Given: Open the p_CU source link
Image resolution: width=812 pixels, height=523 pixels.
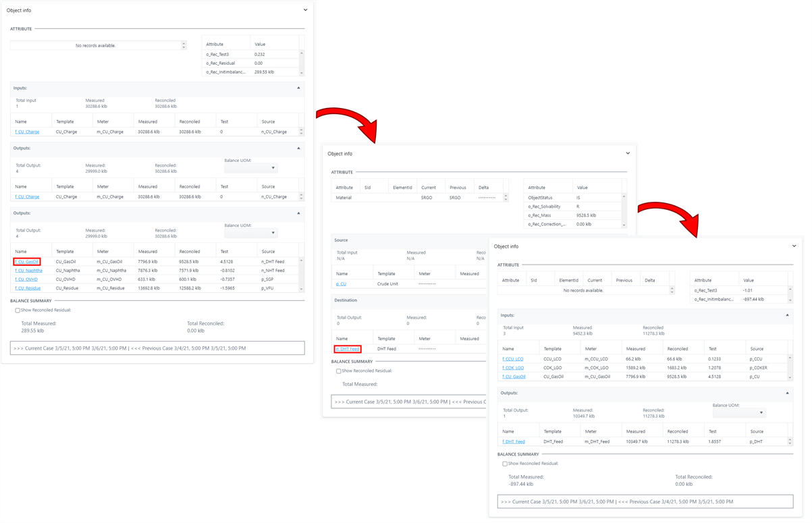Looking at the screenshot, I should 341,284.
